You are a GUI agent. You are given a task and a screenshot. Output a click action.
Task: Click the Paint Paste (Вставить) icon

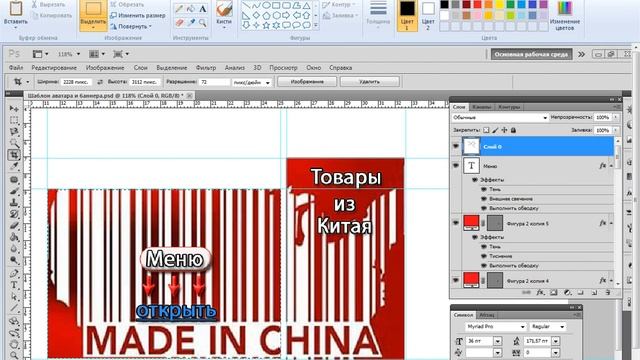click(x=16, y=9)
